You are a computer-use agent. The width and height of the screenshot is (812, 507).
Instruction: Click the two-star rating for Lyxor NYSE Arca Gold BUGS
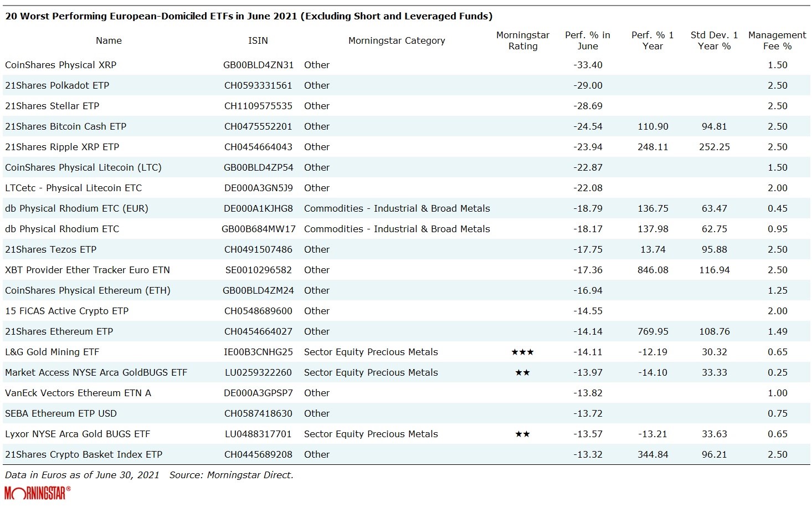pos(522,434)
